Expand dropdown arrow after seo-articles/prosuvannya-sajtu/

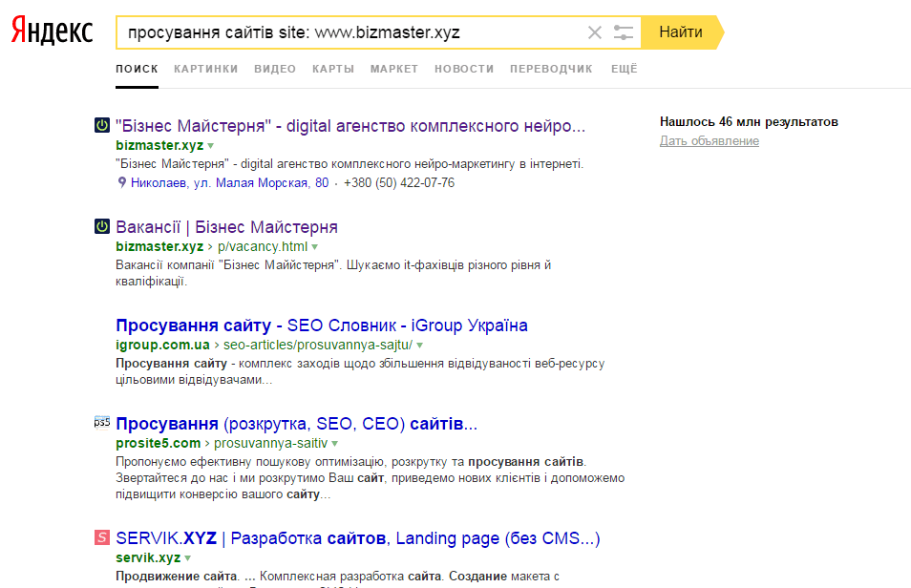420,346
